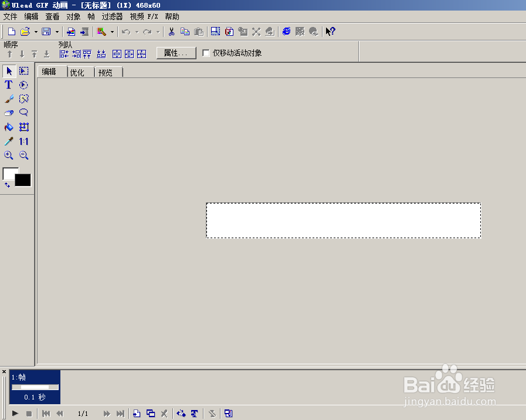Open the 视频 F/X menu
Screen dimensions: 526x420
click(144, 16)
